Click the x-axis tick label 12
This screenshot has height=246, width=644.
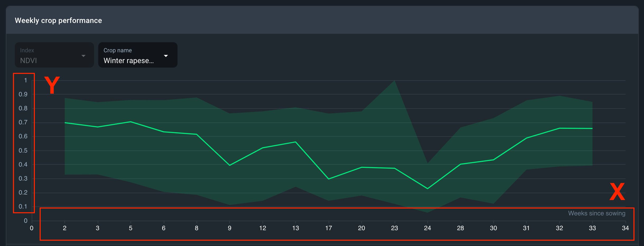pos(263,228)
